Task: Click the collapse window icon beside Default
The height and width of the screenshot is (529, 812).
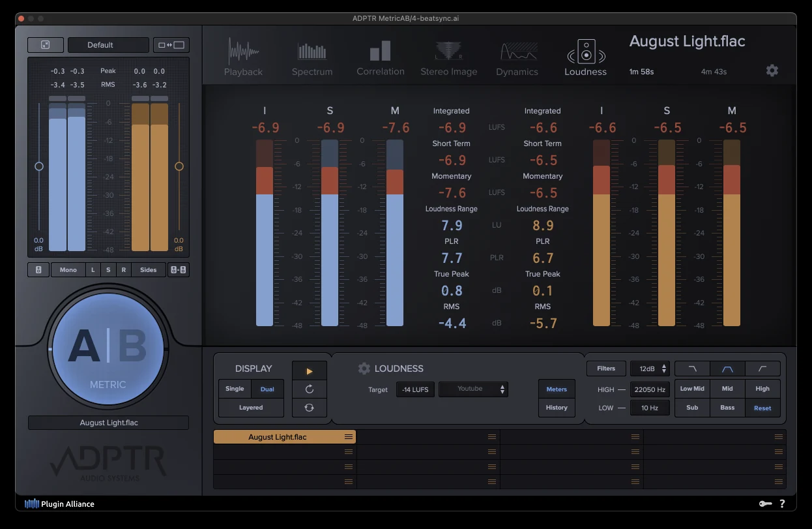Action: pyautogui.click(x=46, y=45)
